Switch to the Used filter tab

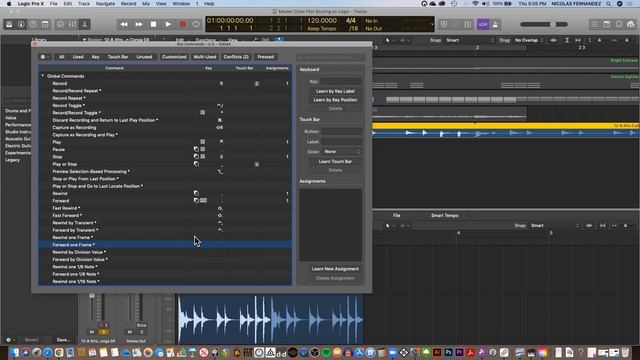(78, 57)
